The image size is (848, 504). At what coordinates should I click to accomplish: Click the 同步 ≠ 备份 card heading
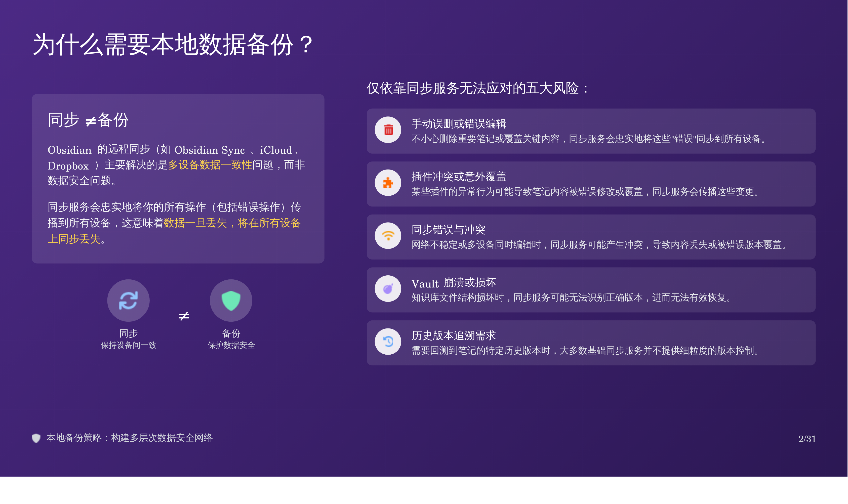click(88, 120)
